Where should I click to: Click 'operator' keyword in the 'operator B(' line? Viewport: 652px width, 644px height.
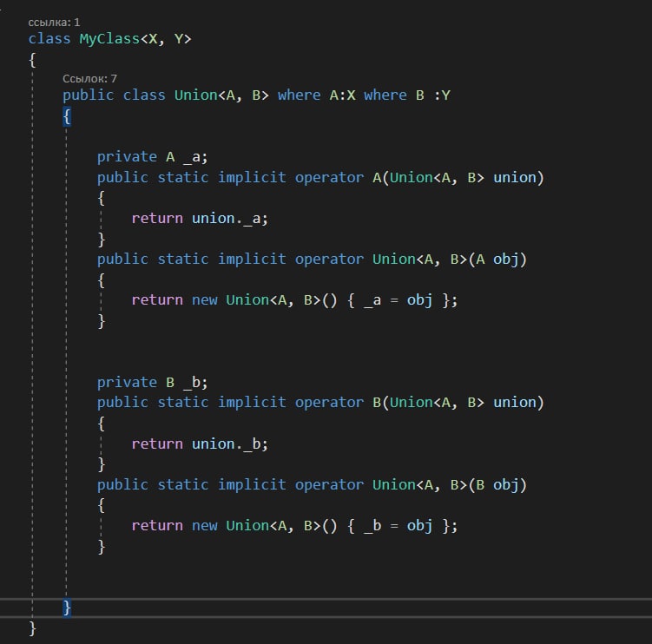pyautogui.click(x=329, y=403)
